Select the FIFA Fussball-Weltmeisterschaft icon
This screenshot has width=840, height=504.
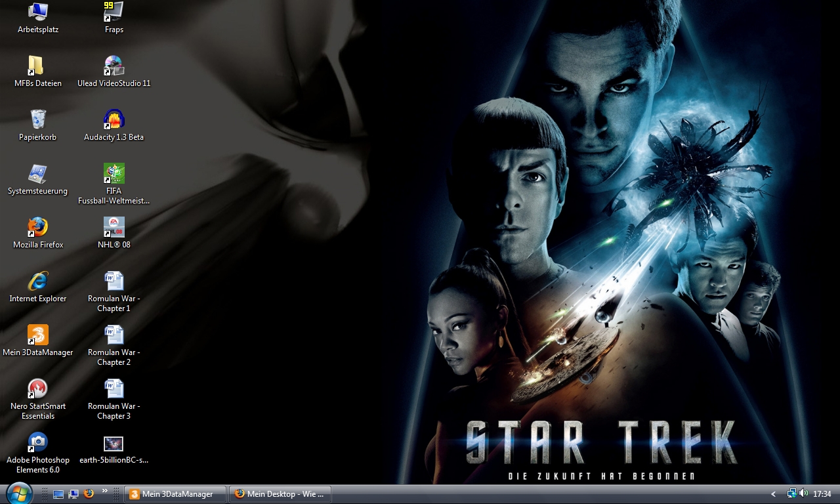point(114,173)
